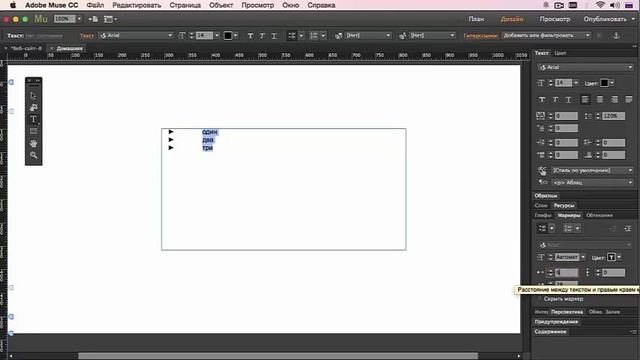Select the Zoom magnifier tool in floating toolbox

tap(33, 155)
